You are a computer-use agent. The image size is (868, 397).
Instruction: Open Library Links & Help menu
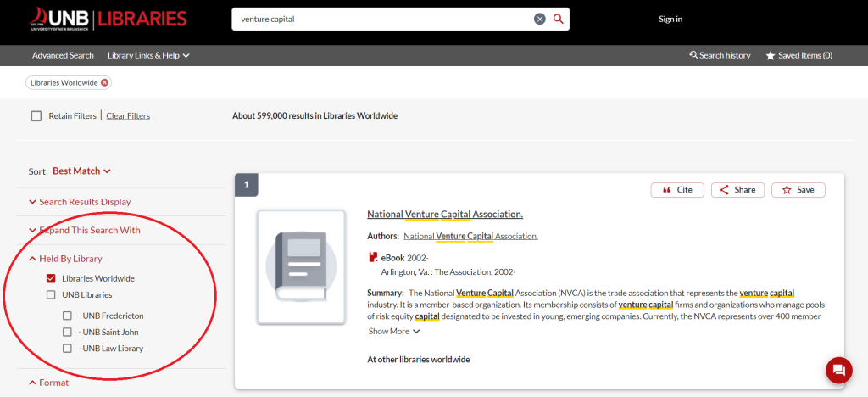[149, 55]
